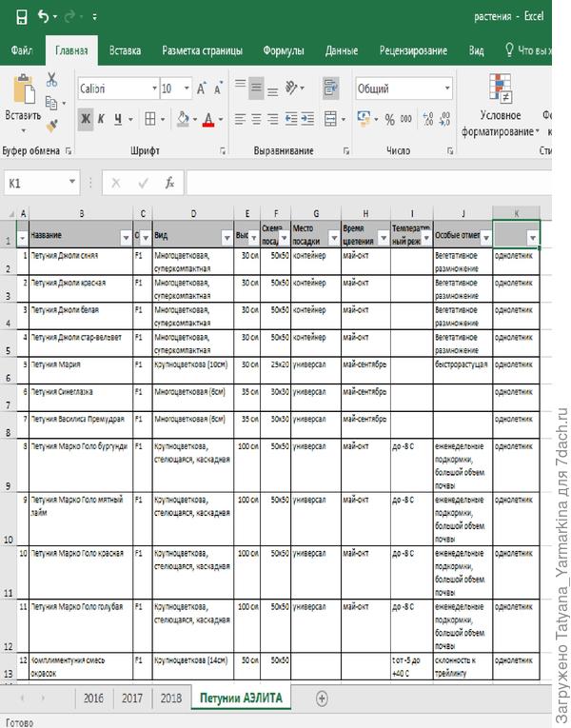
Task: Open font color dropdown arrow
Action: [221, 120]
